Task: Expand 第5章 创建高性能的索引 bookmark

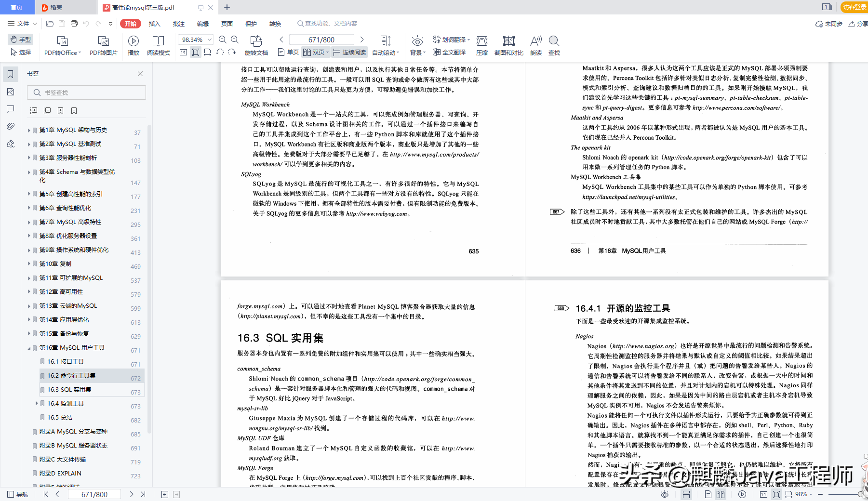Action: tap(29, 194)
